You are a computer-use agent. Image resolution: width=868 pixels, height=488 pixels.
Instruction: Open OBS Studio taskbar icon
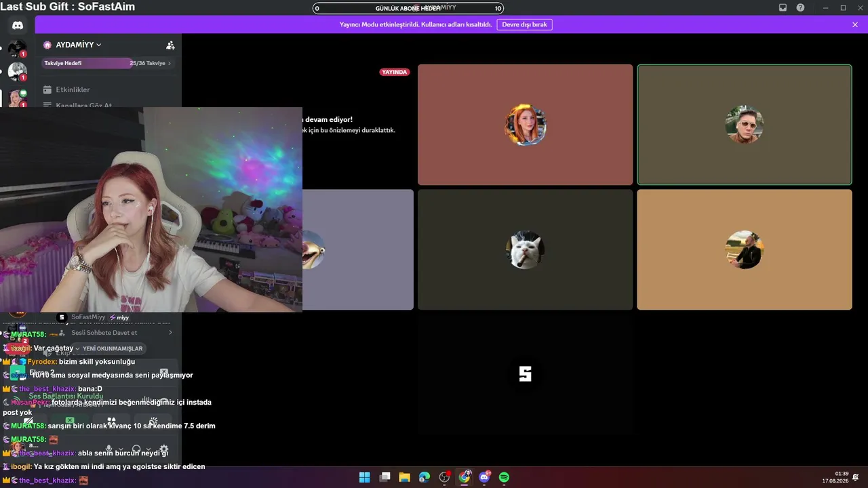pos(444,477)
